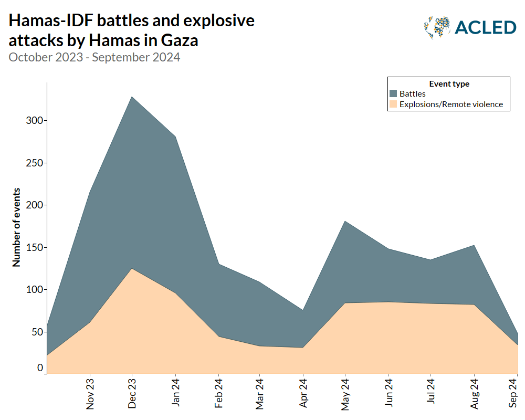Click the Nov 23 x-axis tick label
This screenshot has height=420, width=525.
[90, 394]
